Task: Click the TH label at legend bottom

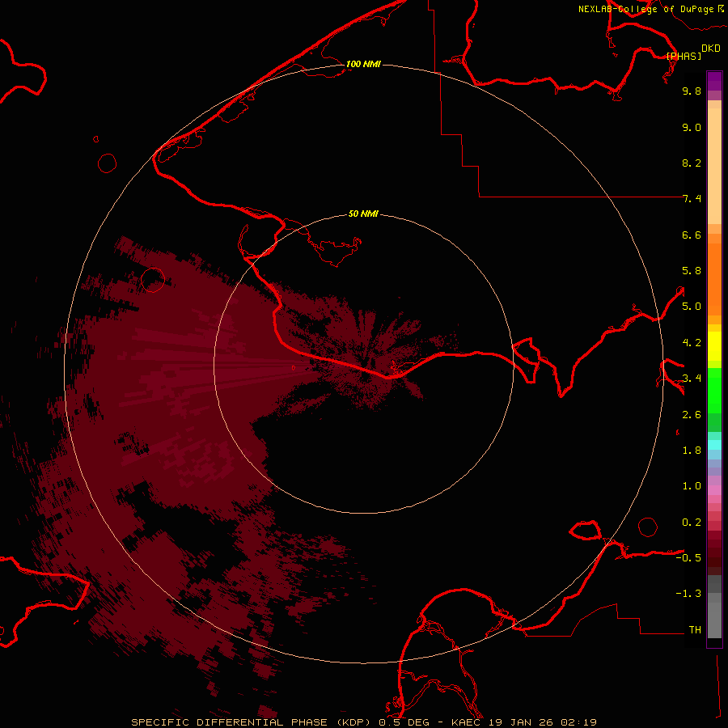Action: coord(695,630)
